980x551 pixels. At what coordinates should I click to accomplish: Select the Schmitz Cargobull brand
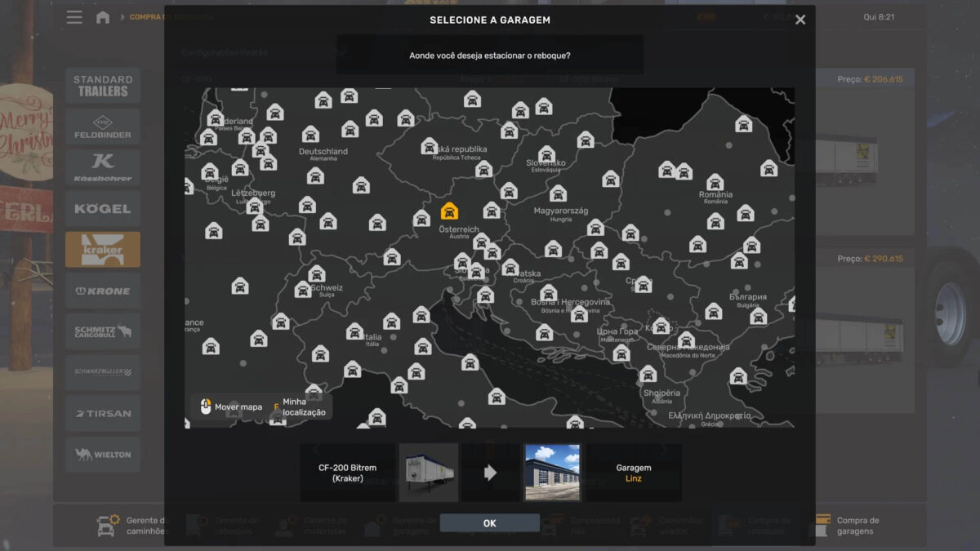point(103,331)
